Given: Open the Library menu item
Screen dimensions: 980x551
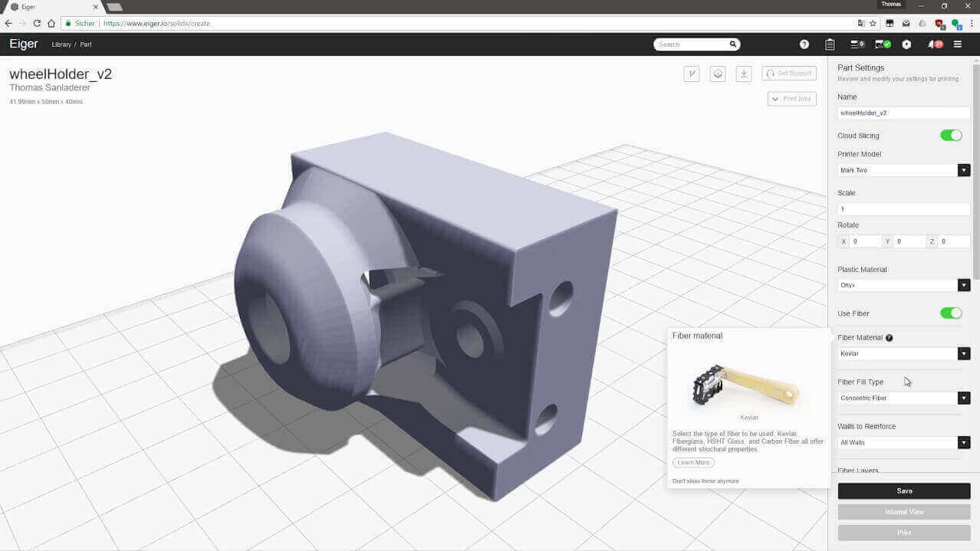Looking at the screenshot, I should [61, 44].
